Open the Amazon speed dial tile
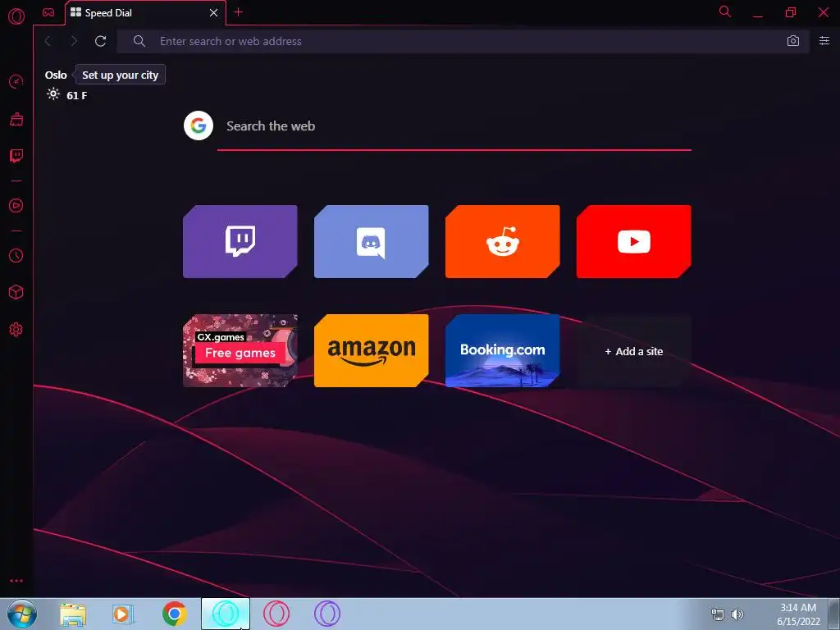 (x=372, y=351)
